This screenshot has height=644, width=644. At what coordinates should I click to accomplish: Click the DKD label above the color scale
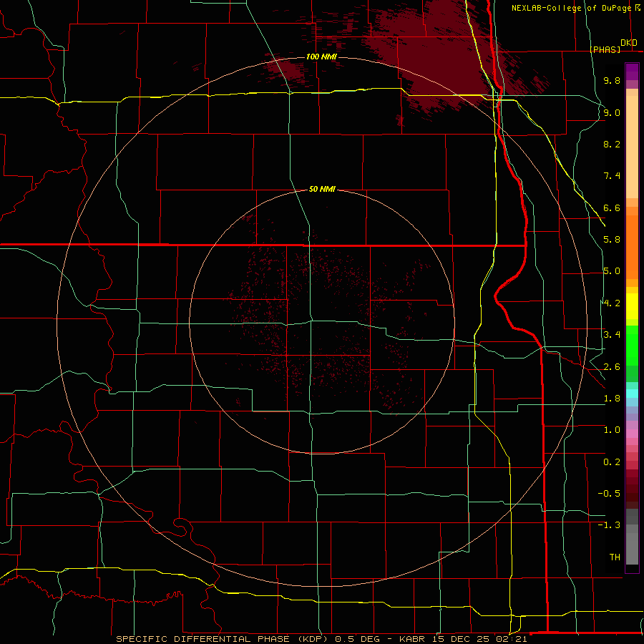click(x=629, y=43)
